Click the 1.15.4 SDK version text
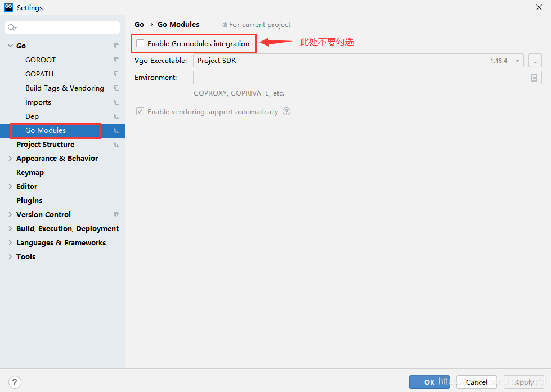The width and height of the screenshot is (551, 392). pyautogui.click(x=499, y=61)
